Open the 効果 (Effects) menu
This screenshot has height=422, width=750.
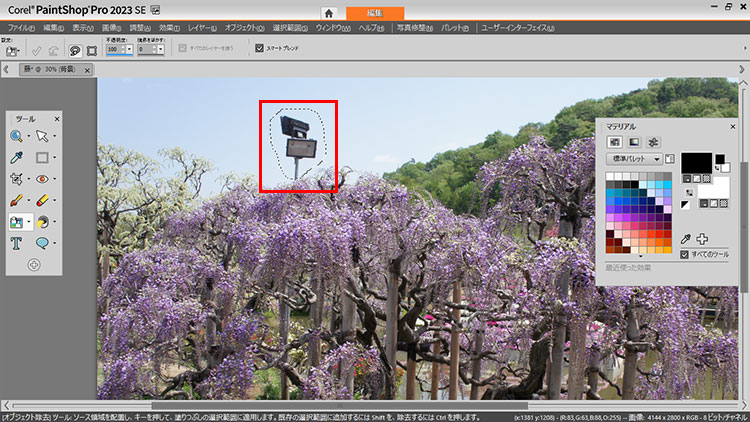169,27
